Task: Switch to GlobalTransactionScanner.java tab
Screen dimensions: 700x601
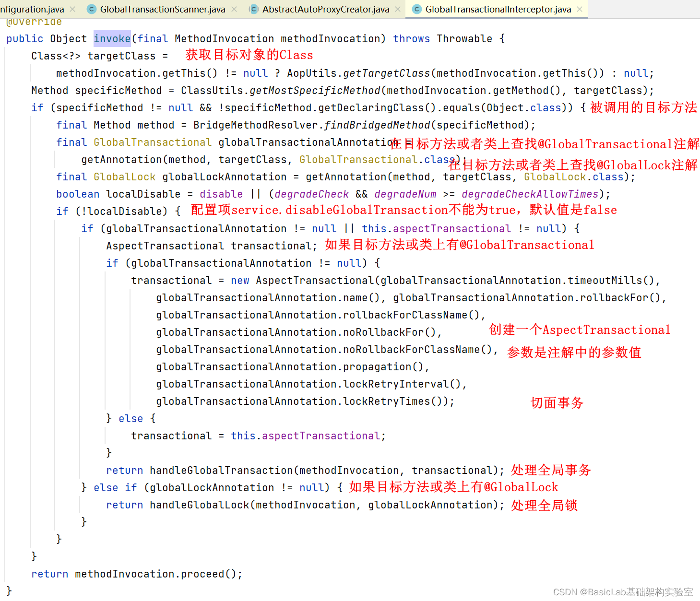Action: pyautogui.click(x=162, y=9)
